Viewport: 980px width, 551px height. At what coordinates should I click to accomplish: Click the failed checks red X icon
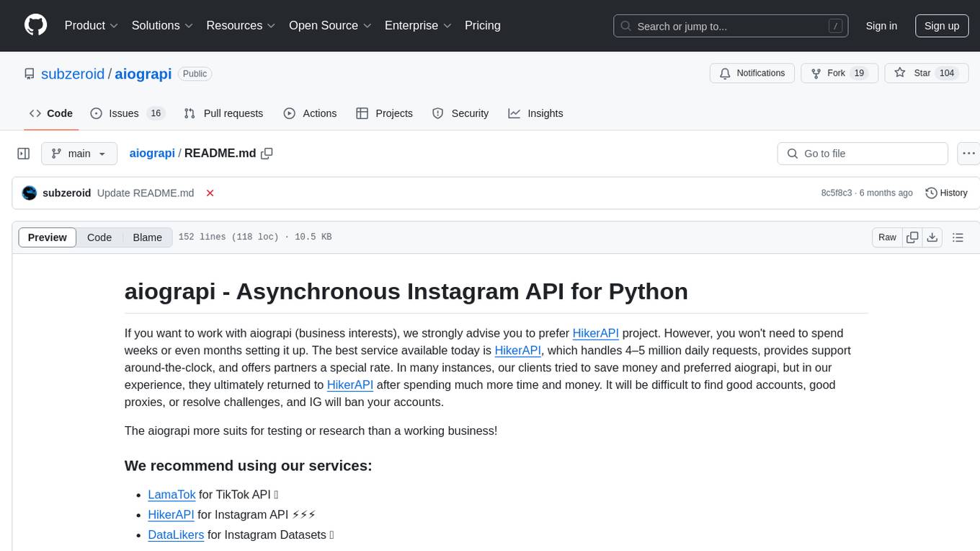click(210, 193)
